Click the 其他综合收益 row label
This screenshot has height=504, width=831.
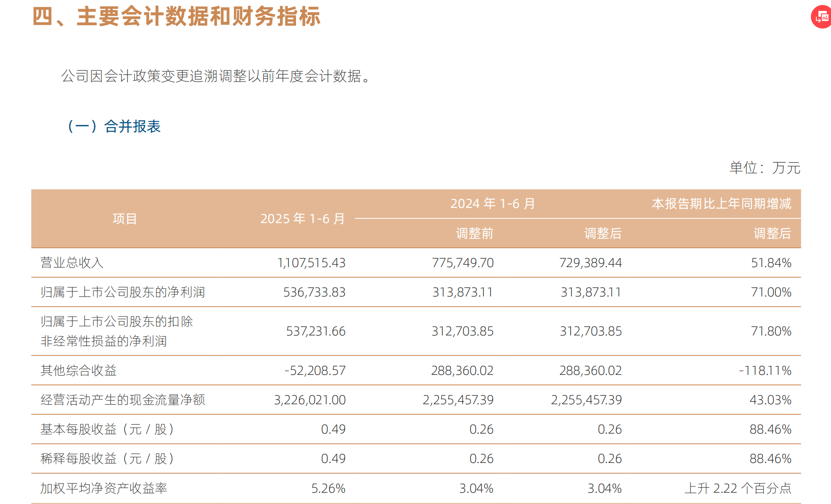coord(78,371)
